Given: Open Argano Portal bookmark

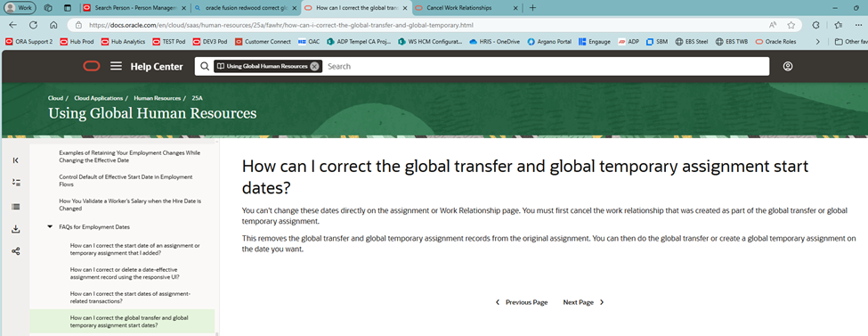Looking at the screenshot, I should (x=549, y=41).
